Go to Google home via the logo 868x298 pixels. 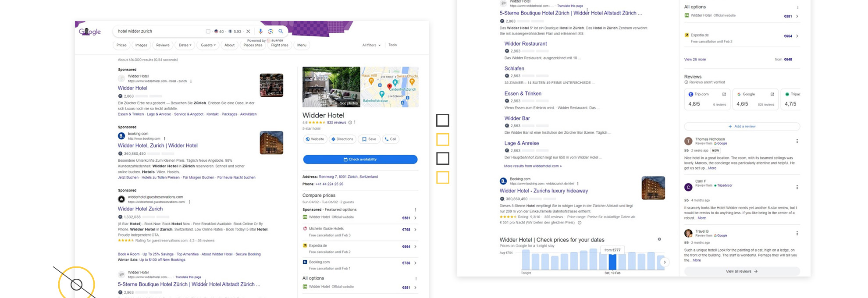89,32
